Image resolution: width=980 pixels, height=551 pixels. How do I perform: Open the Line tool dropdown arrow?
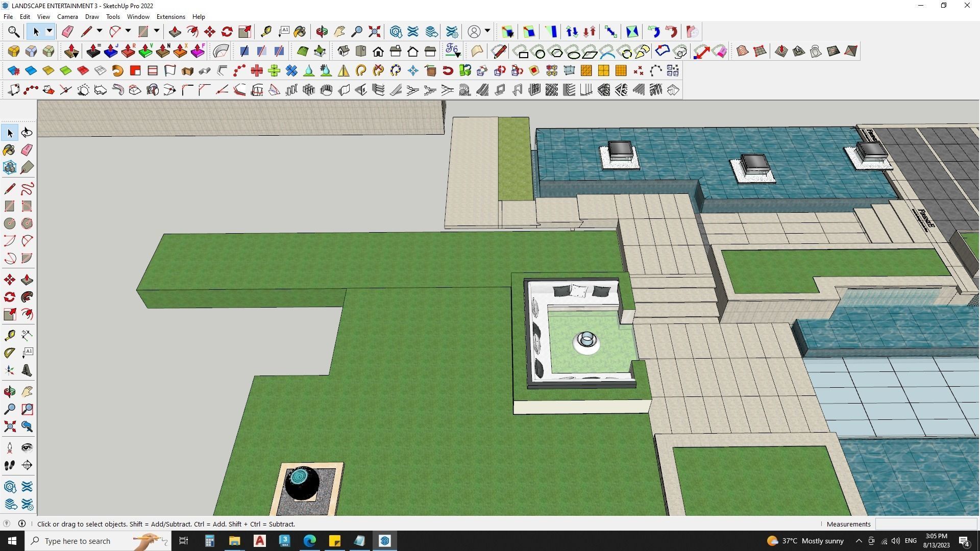[x=100, y=32]
